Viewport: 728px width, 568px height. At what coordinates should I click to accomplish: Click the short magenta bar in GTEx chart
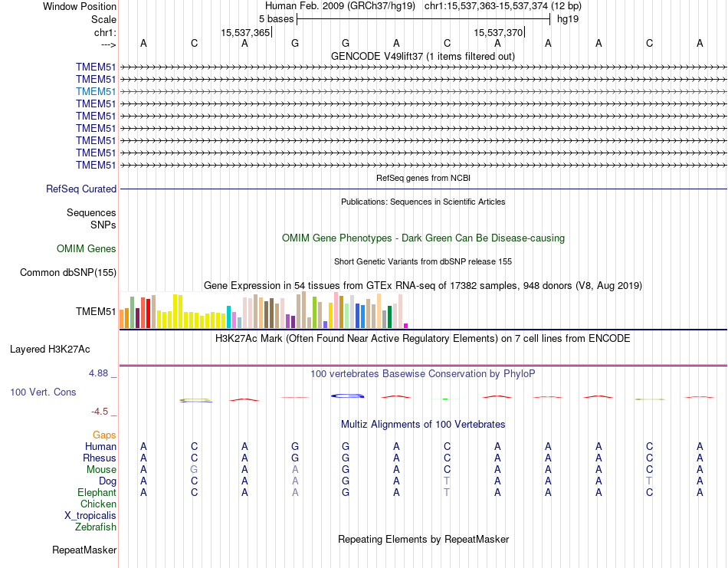click(x=406, y=326)
